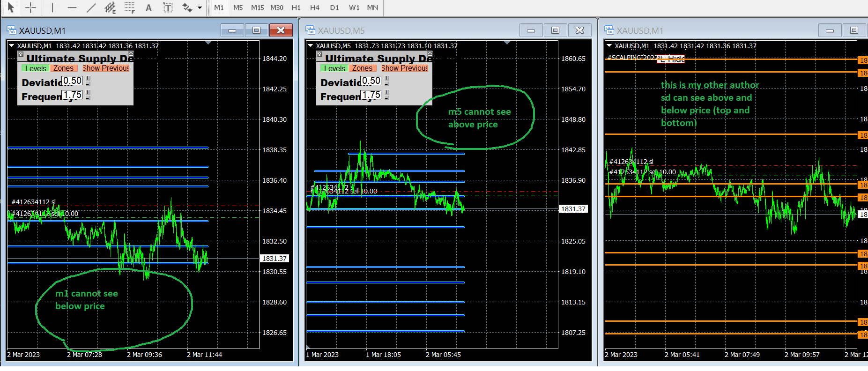Click the '2 Mar 07:28' time axis label
The image size is (868, 371).
click(84, 355)
